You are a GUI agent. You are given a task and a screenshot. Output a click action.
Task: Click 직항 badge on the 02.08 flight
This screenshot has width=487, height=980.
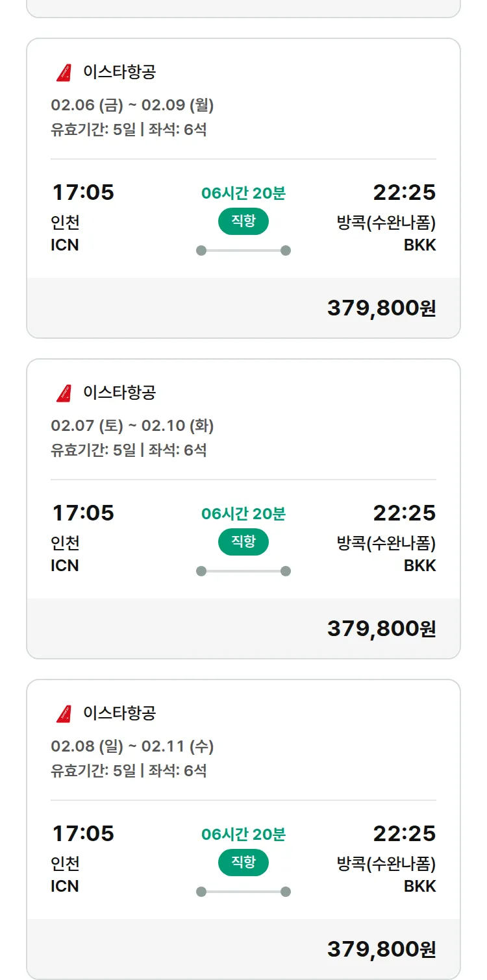243,863
